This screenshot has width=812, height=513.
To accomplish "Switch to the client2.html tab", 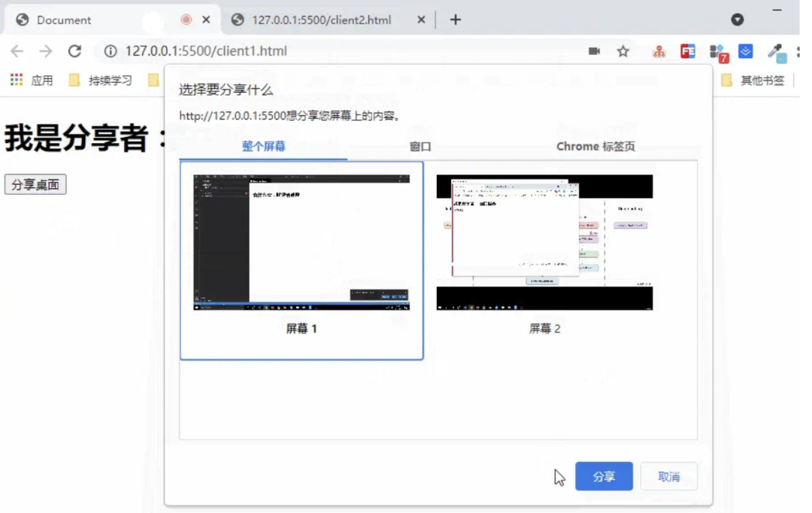I will [x=329, y=20].
